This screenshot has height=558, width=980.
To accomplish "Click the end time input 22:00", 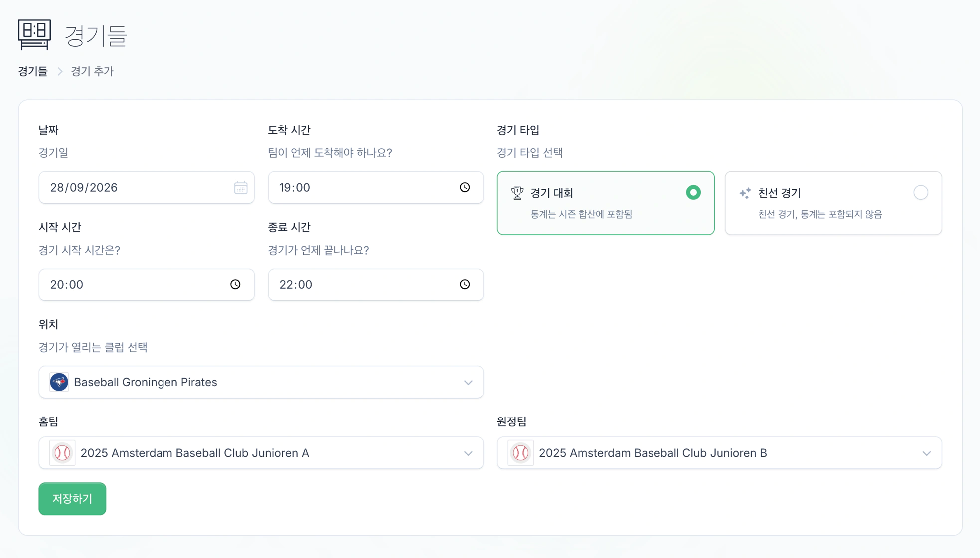I will (376, 284).
